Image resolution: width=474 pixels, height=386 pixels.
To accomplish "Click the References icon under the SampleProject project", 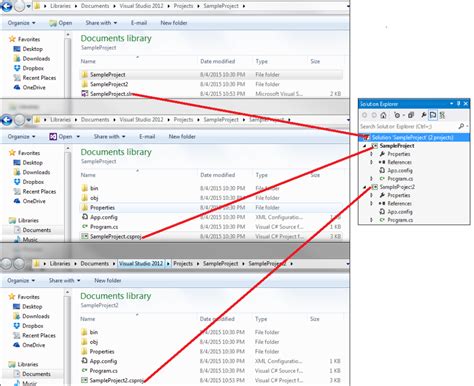I will (x=382, y=162).
